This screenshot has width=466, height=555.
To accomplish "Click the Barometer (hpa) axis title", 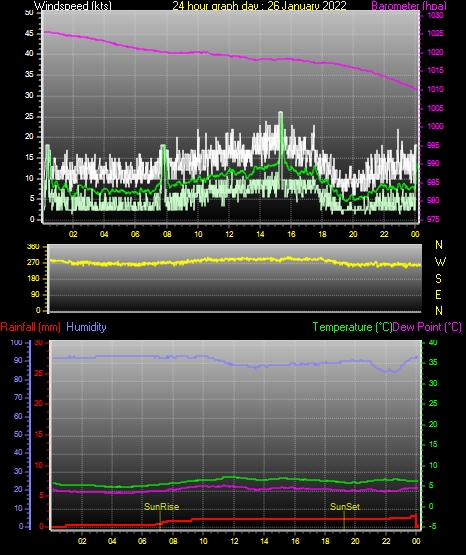I will [409, 6].
